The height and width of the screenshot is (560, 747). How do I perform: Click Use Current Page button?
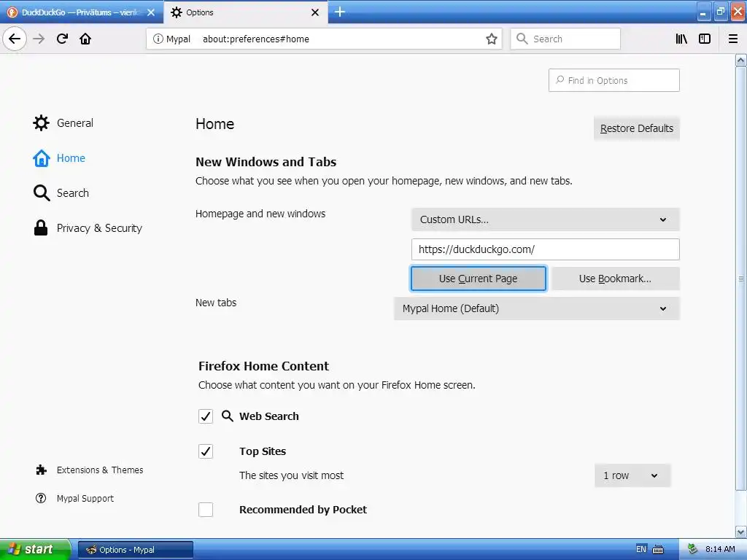479,279
